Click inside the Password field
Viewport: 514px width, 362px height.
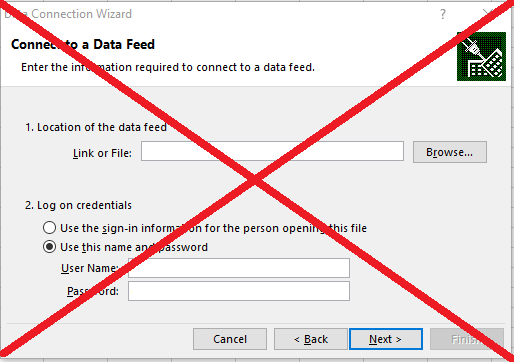239,291
